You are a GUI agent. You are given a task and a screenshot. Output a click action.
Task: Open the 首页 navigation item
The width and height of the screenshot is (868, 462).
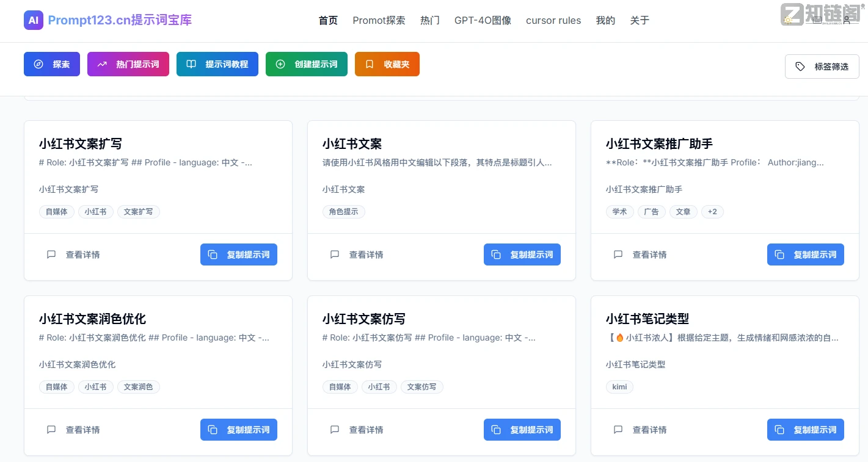[327, 20]
